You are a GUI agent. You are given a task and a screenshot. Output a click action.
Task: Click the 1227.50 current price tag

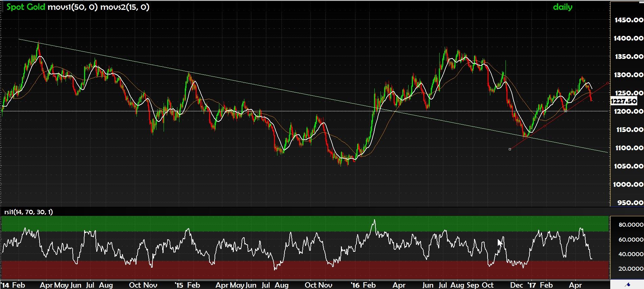pyautogui.click(x=623, y=101)
